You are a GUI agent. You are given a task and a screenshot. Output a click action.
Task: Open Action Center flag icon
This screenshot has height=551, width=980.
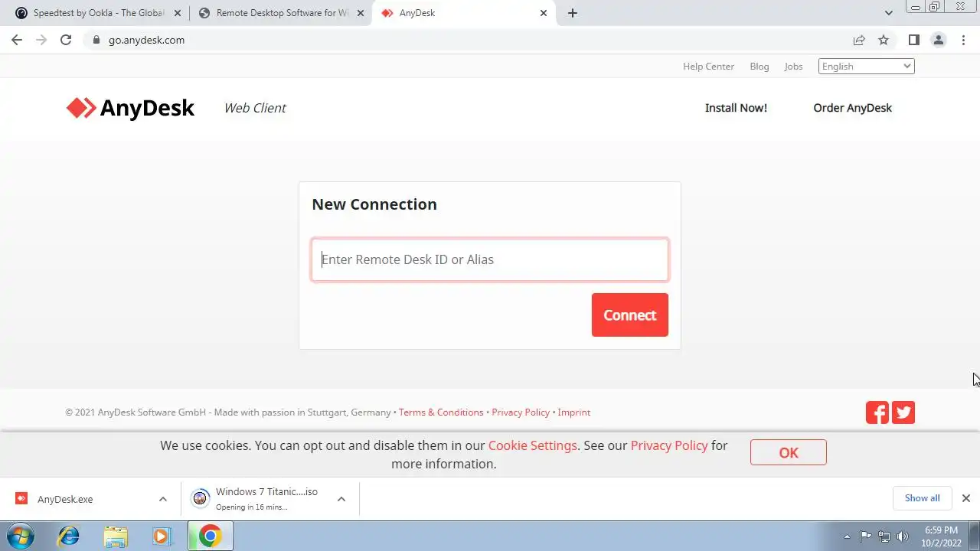pos(865,536)
